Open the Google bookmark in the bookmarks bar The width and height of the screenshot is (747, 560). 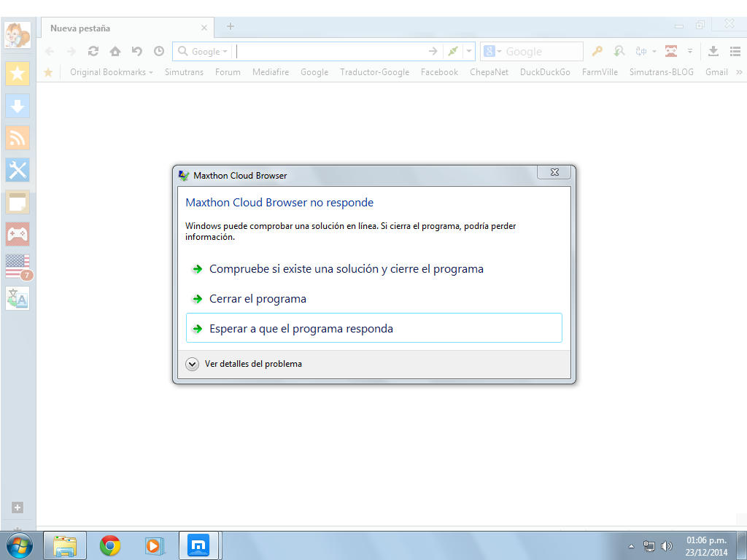pyautogui.click(x=314, y=72)
